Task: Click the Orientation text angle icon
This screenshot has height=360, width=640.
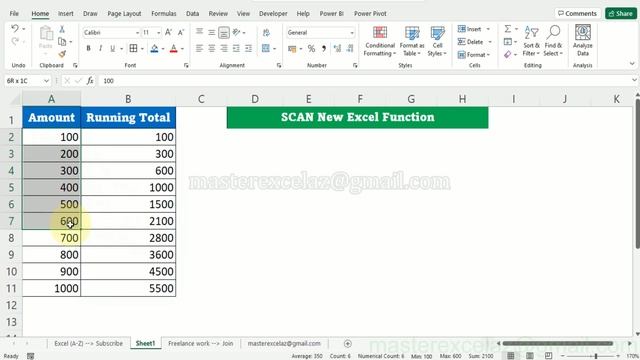Action: tap(236, 32)
